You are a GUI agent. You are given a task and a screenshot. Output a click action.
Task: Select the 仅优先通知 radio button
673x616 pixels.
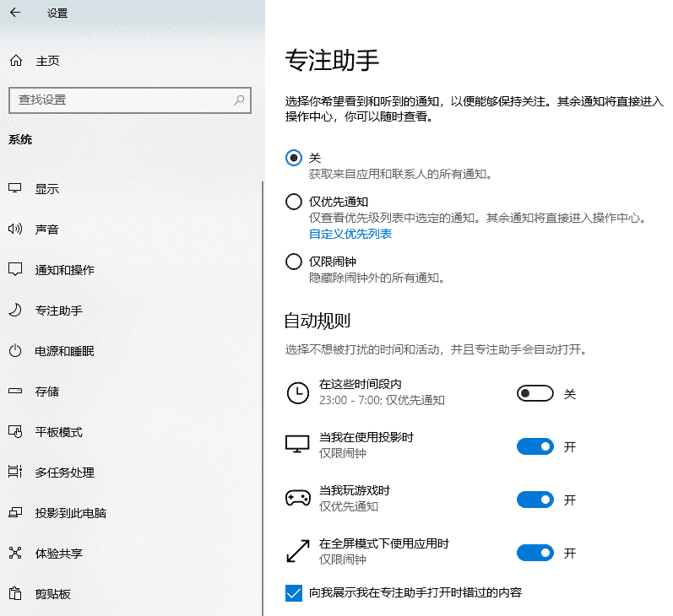tap(294, 202)
